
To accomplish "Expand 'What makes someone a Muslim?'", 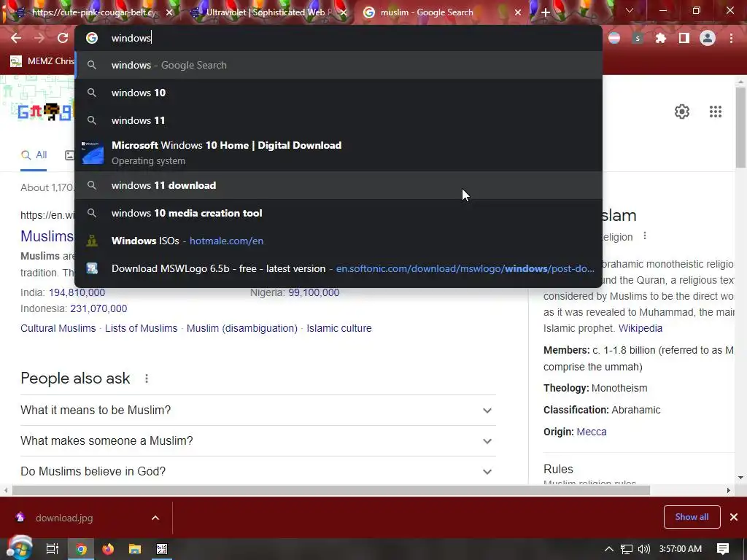I will coord(258,441).
